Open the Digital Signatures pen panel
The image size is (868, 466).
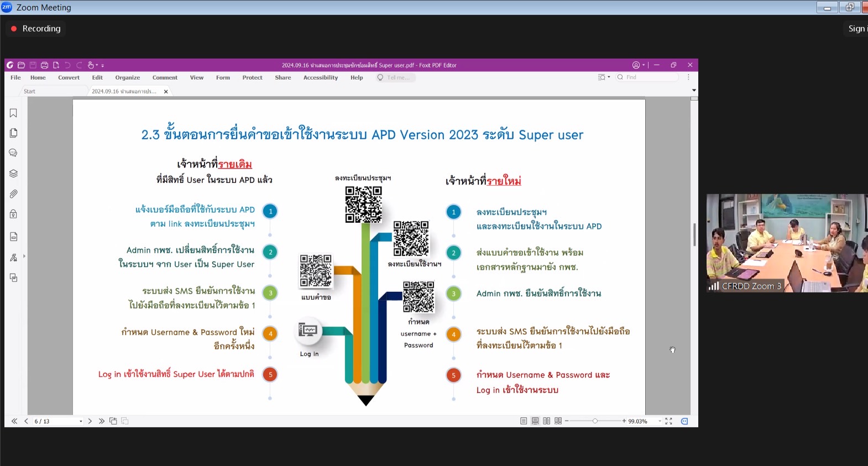pyautogui.click(x=13, y=258)
